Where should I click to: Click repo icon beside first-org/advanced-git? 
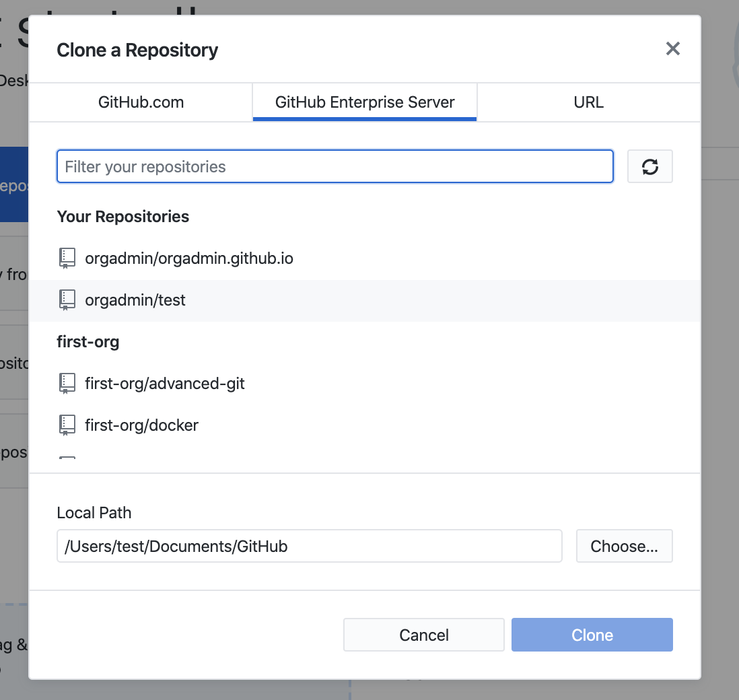coord(67,384)
